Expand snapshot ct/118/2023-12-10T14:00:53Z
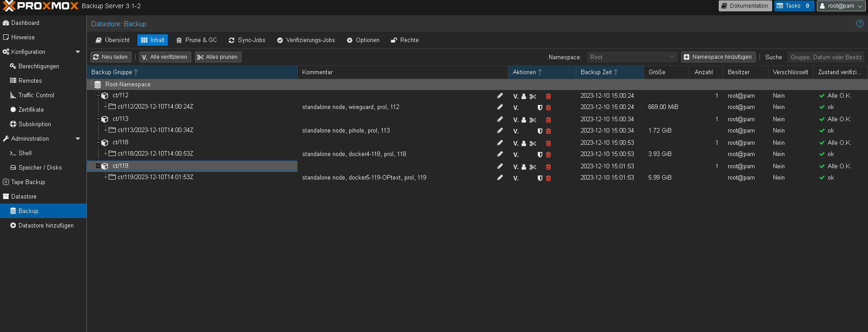868x332 pixels. pos(106,153)
